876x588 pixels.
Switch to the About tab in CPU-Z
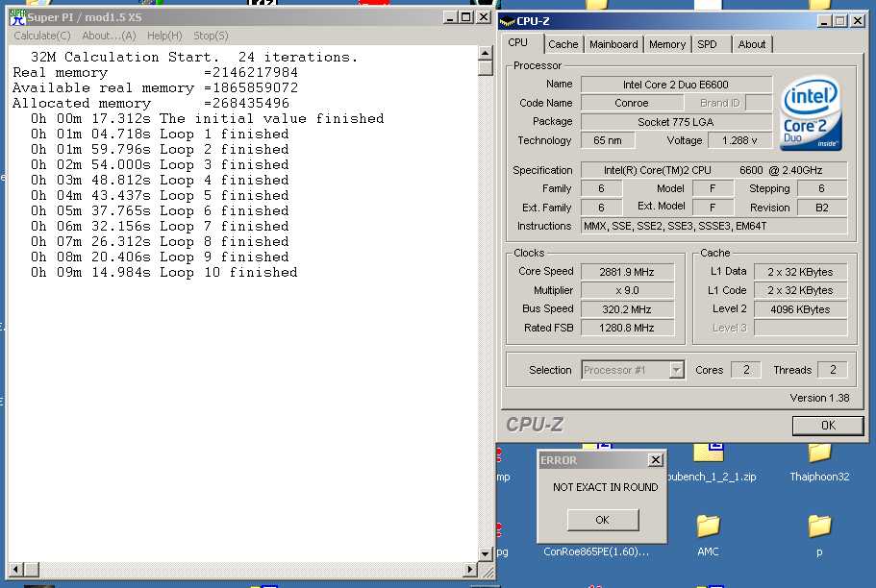click(751, 44)
